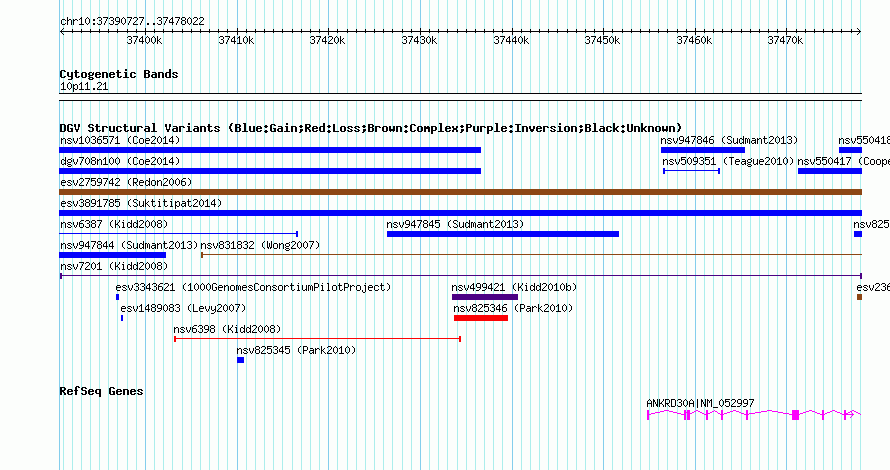Click the purple nsv499421 (Kidd2010b) bar

[x=485, y=297]
